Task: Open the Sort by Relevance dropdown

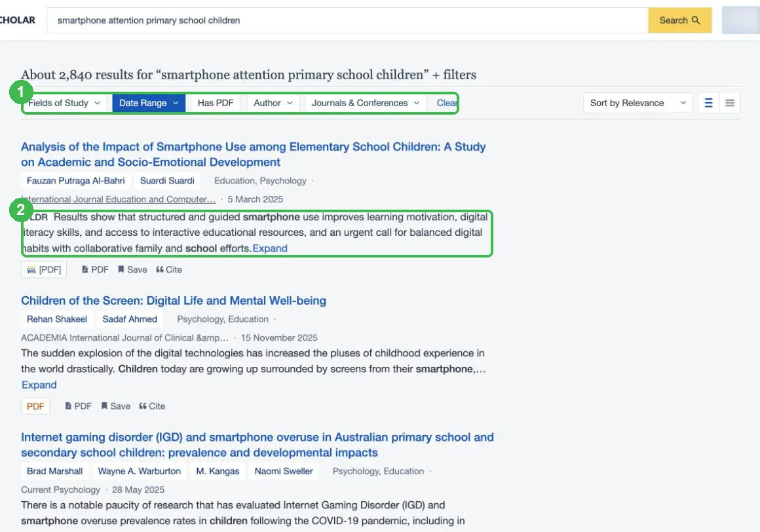Action: (x=638, y=103)
